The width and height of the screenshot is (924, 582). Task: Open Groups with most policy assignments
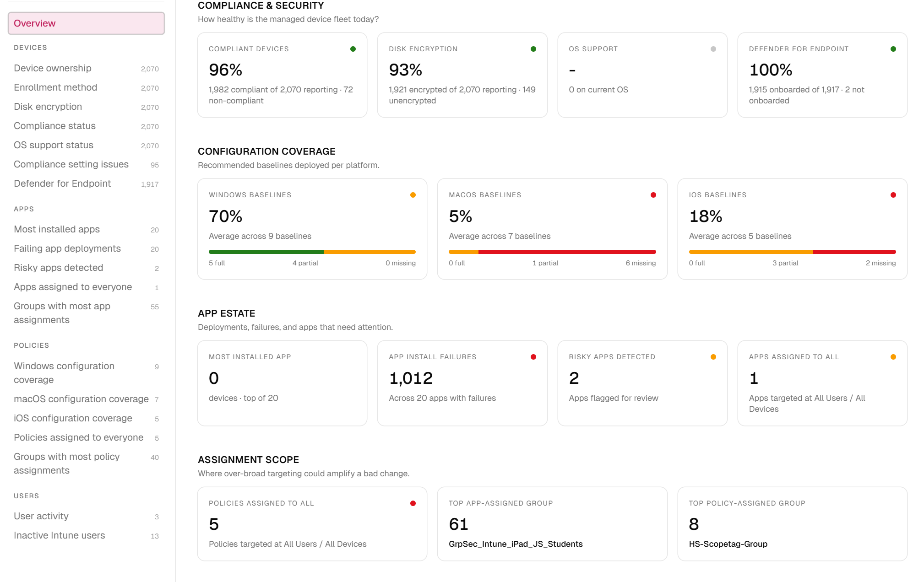86,463
